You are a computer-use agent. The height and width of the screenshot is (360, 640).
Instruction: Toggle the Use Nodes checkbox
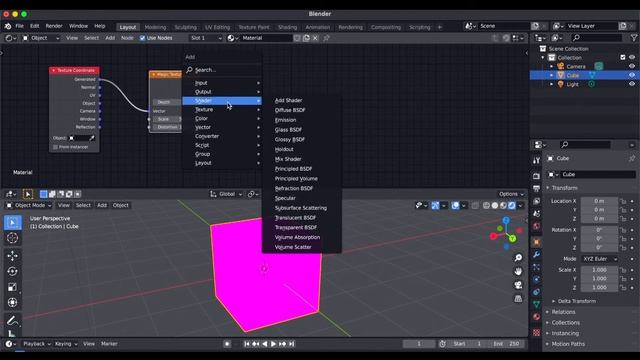[142, 38]
